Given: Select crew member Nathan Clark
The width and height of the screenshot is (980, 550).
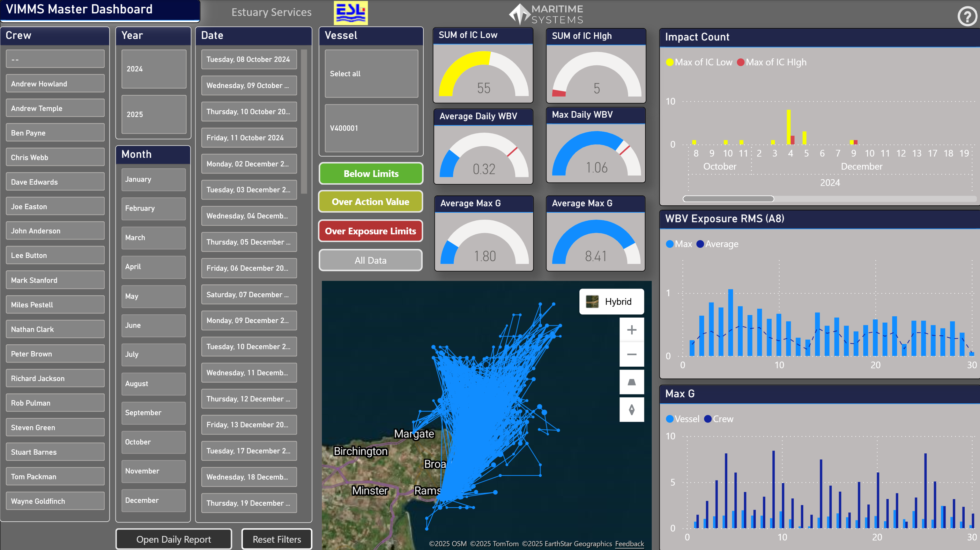Looking at the screenshot, I should click(55, 329).
